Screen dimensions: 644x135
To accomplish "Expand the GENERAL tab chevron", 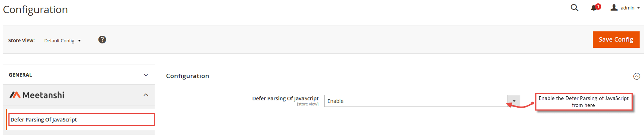I will pyautogui.click(x=146, y=75).
